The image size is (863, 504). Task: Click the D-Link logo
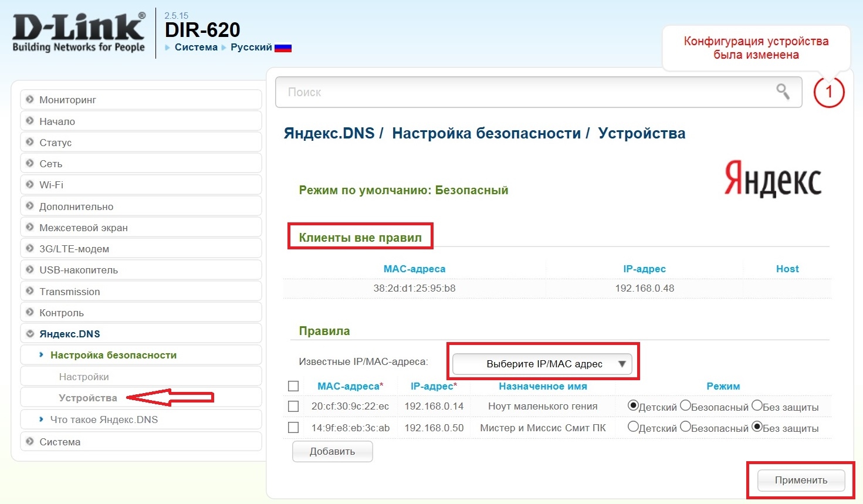tap(79, 33)
